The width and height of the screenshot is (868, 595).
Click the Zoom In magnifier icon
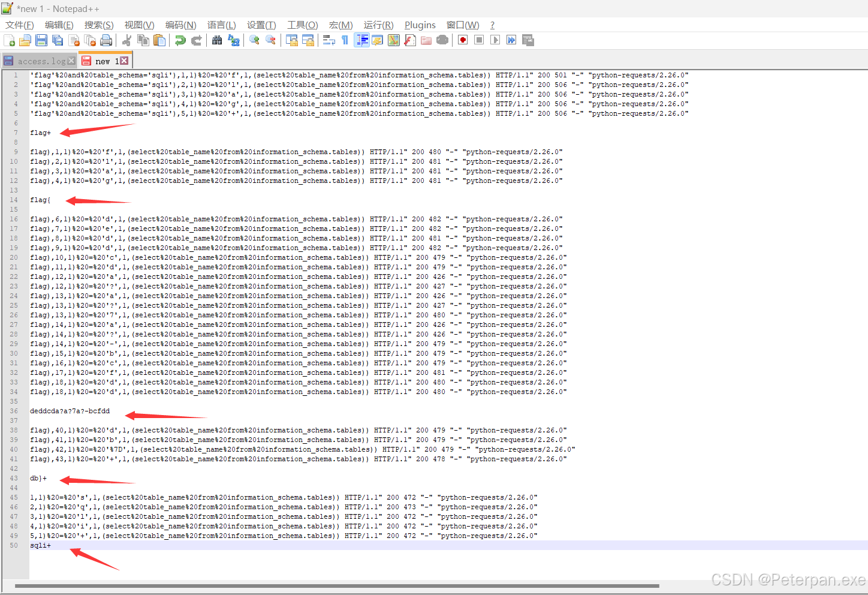click(255, 40)
